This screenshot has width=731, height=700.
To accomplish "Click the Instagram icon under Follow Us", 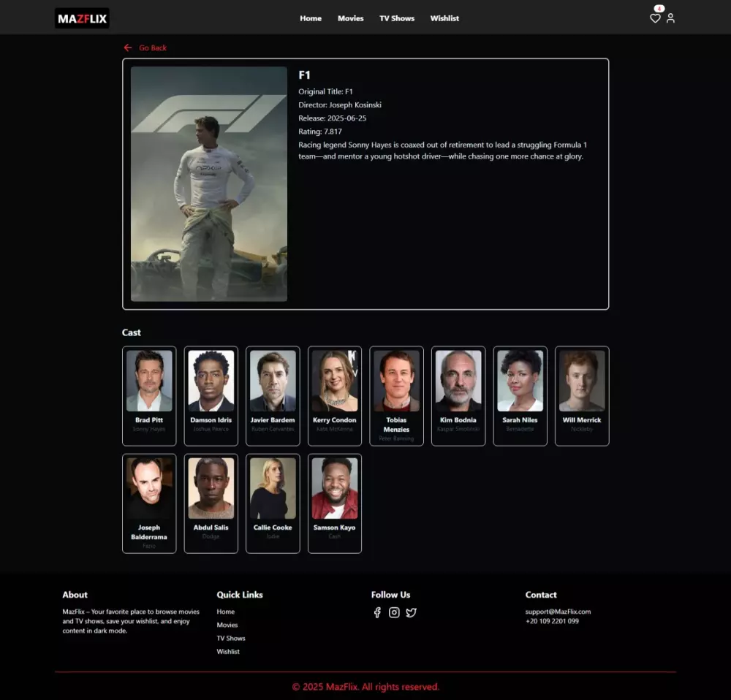I will click(x=394, y=612).
